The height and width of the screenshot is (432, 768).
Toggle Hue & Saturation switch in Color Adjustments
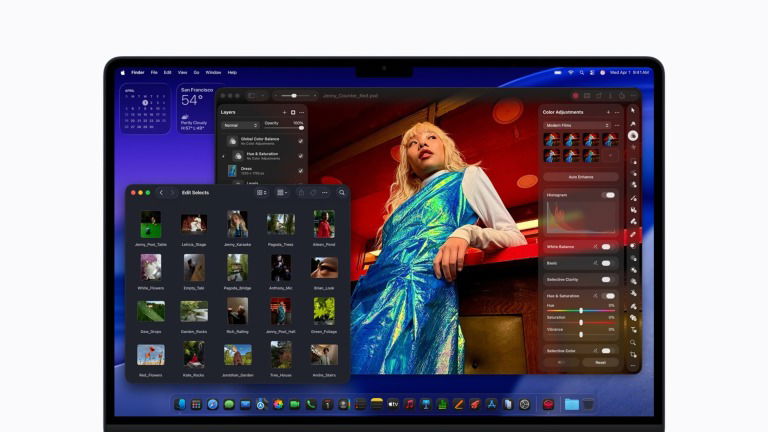pos(609,296)
